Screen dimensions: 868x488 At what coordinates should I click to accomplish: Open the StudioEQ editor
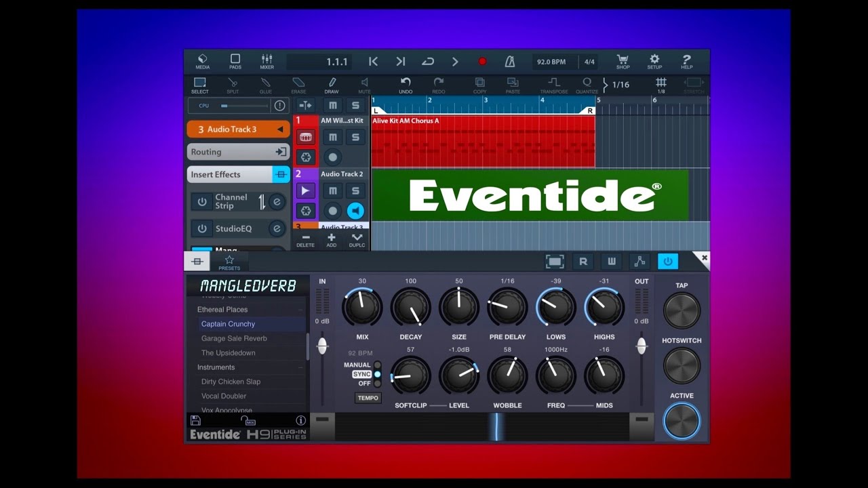tap(277, 228)
